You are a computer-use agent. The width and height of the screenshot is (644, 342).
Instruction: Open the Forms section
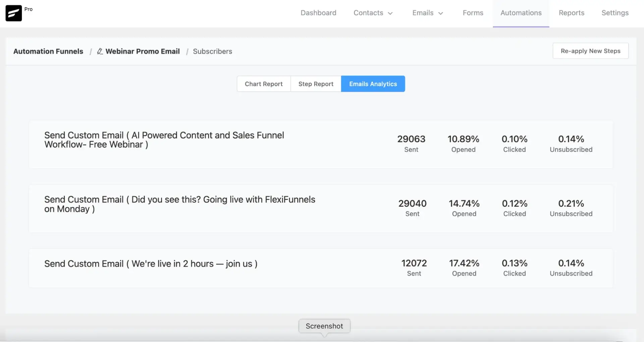(473, 13)
